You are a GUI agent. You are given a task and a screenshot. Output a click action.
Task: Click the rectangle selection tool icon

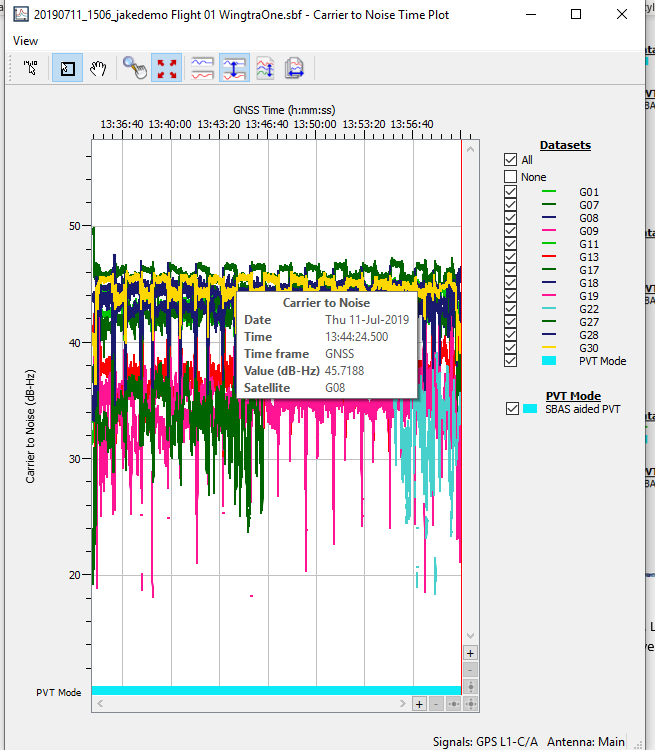click(66, 69)
